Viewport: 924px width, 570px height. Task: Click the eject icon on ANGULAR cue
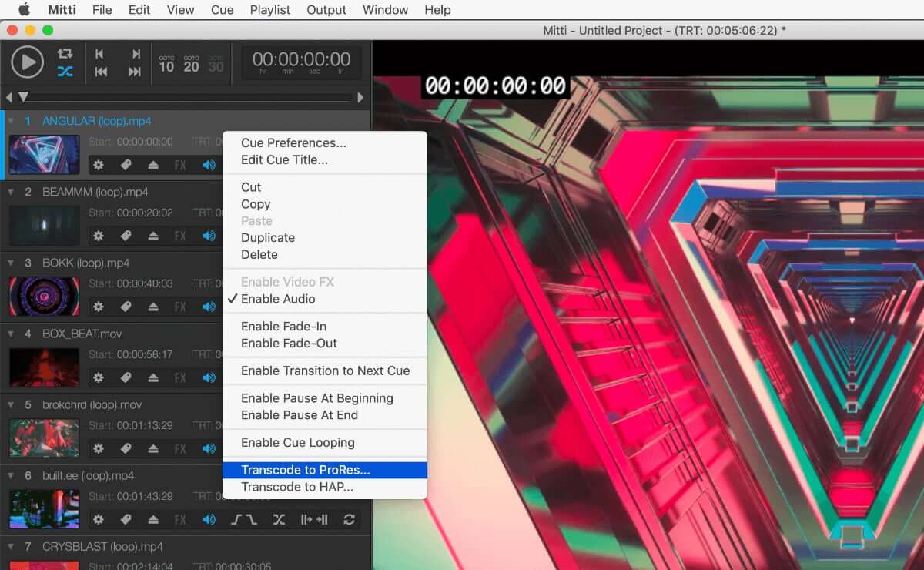tap(153, 165)
